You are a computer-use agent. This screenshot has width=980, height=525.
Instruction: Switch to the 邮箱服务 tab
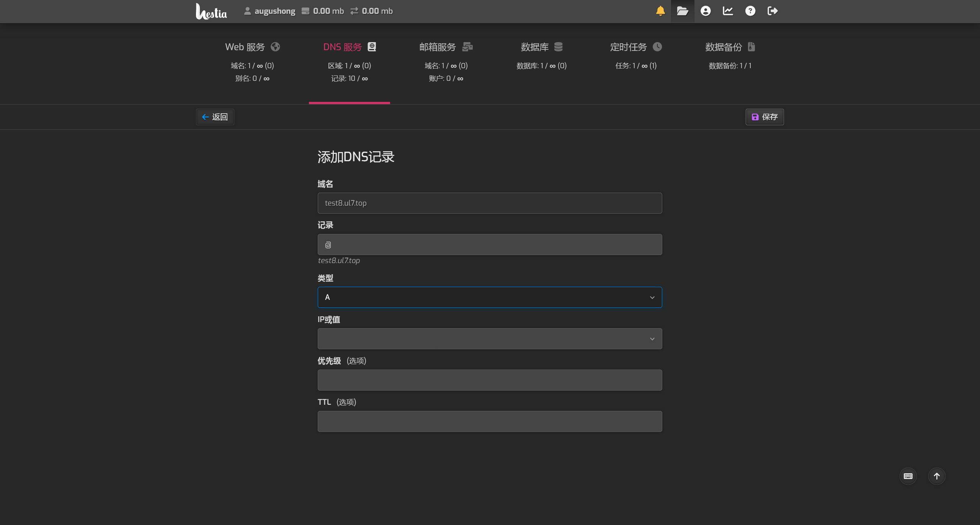pyautogui.click(x=446, y=47)
